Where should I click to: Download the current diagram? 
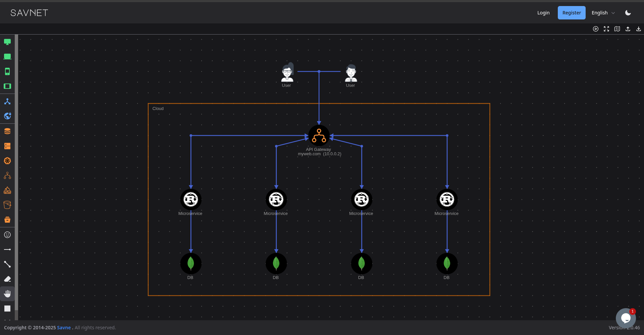click(638, 29)
